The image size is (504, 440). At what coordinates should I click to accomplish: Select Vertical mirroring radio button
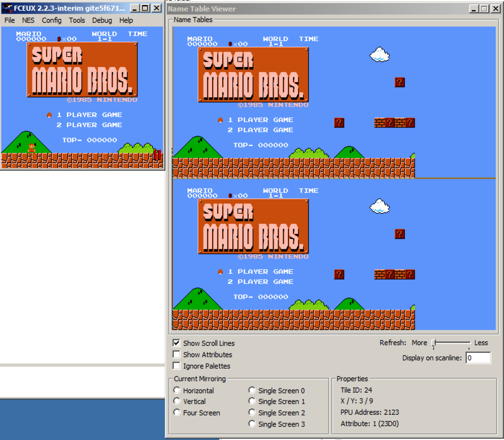click(177, 401)
